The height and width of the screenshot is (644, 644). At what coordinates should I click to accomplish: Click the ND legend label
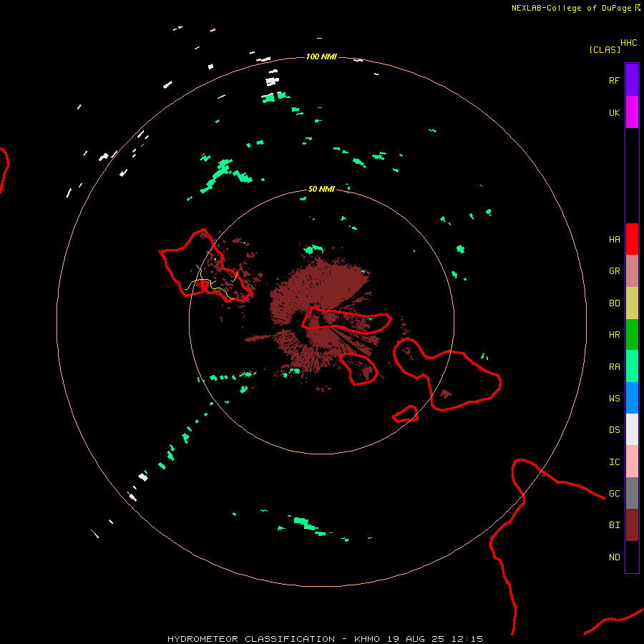point(614,557)
